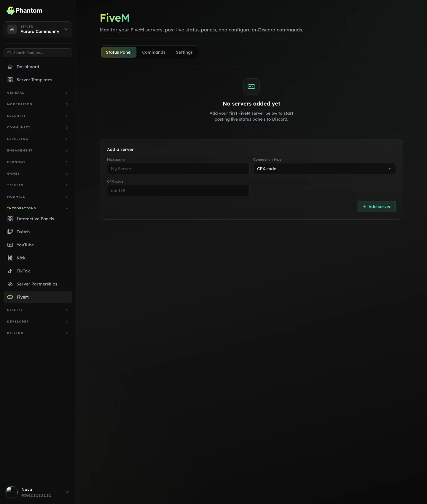Open Server Templates page

tap(38, 80)
